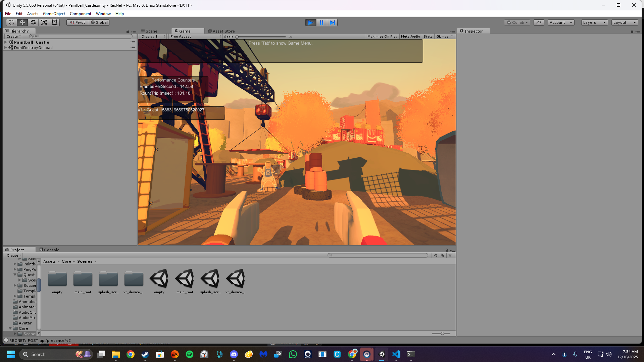The image size is (644, 362).
Task: Open Spotify from the taskbar
Action: tap(190, 354)
